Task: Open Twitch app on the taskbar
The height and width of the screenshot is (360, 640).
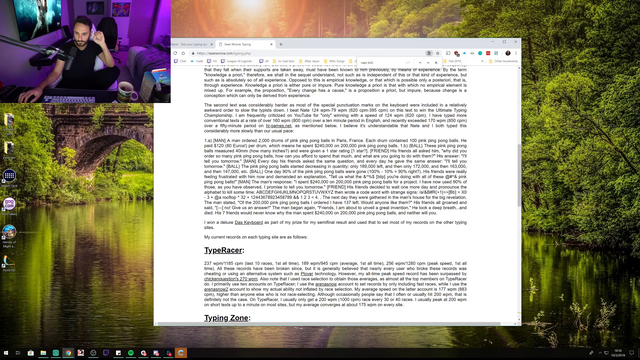Action: tap(106, 353)
